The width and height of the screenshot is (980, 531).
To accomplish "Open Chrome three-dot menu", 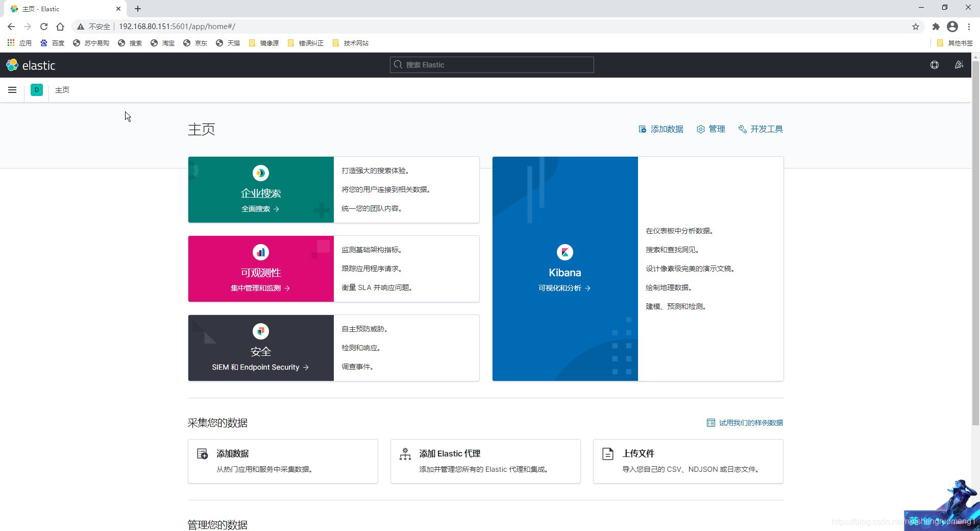I will point(969,27).
